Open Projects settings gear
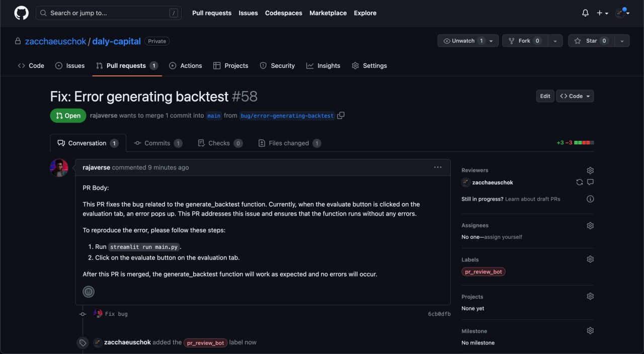The image size is (644, 354). click(x=590, y=297)
